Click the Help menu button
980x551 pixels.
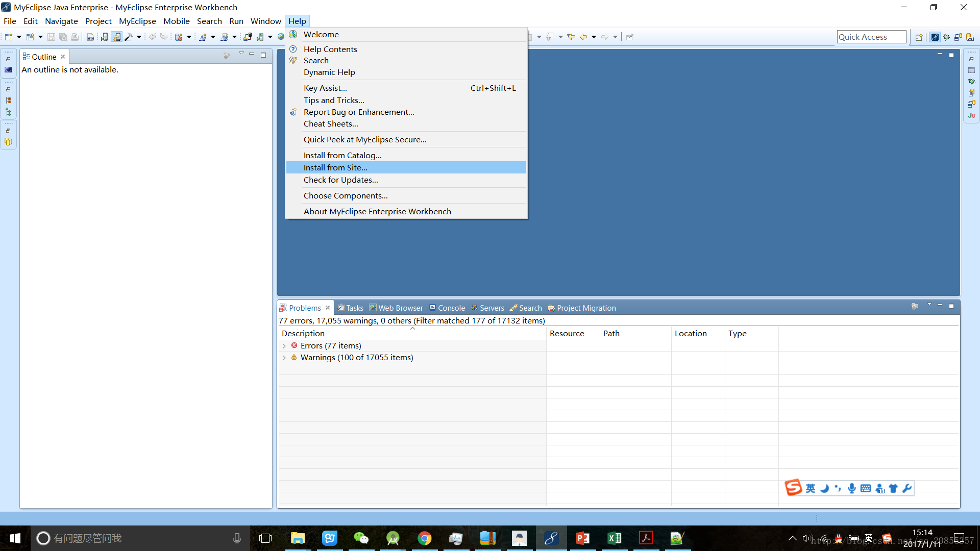pyautogui.click(x=297, y=20)
